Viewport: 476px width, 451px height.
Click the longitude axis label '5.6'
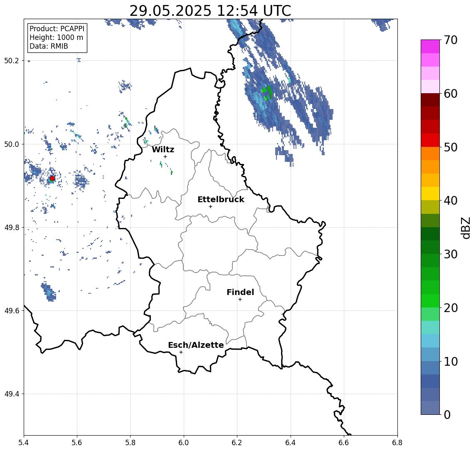(77, 443)
